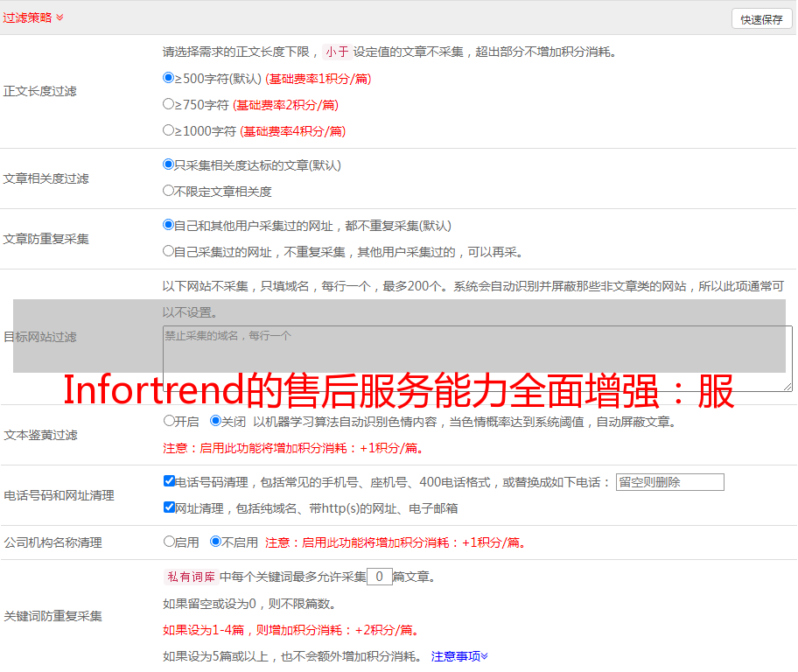The height and width of the screenshot is (672, 798).
Task: Select 不启用 for 公司机构名称清理
Action: (x=215, y=541)
